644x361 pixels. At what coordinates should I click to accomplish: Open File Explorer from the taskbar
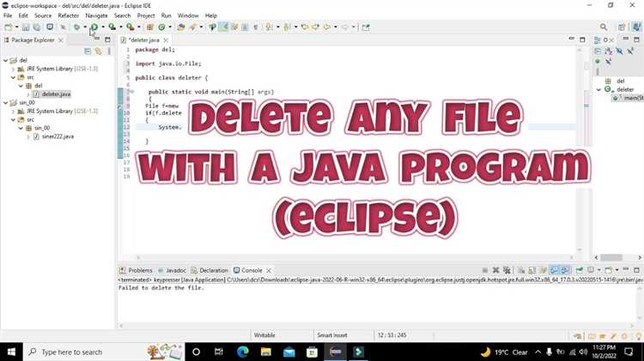point(265,352)
